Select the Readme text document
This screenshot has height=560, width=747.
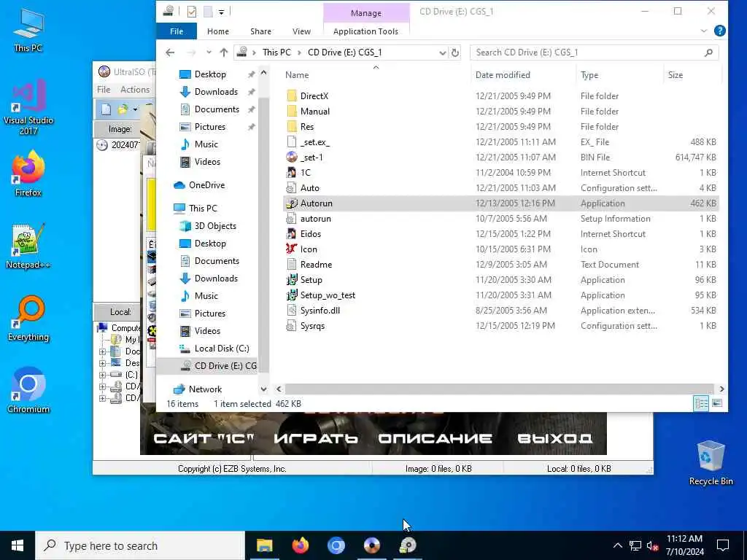click(316, 264)
